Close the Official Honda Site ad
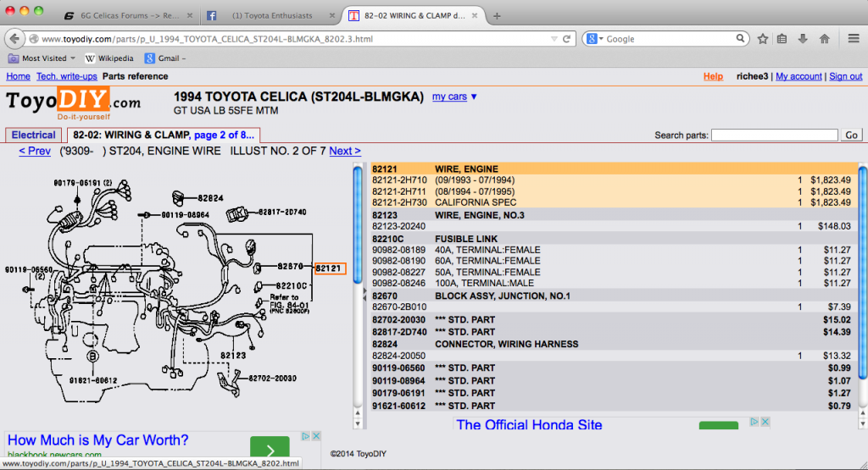868x470 pixels. (765, 422)
